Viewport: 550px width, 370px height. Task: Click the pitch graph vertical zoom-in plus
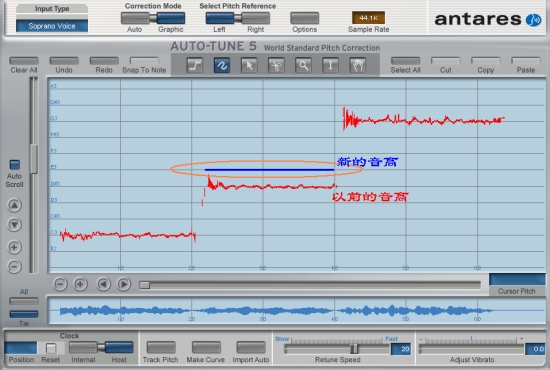[14, 247]
